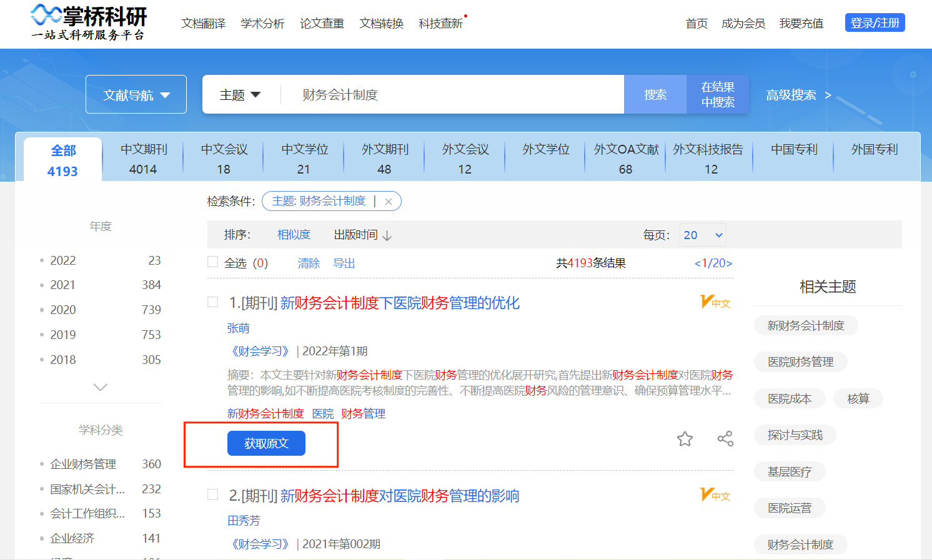This screenshot has height=560, width=932.
Task: Share the first result with share icon
Action: (725, 439)
